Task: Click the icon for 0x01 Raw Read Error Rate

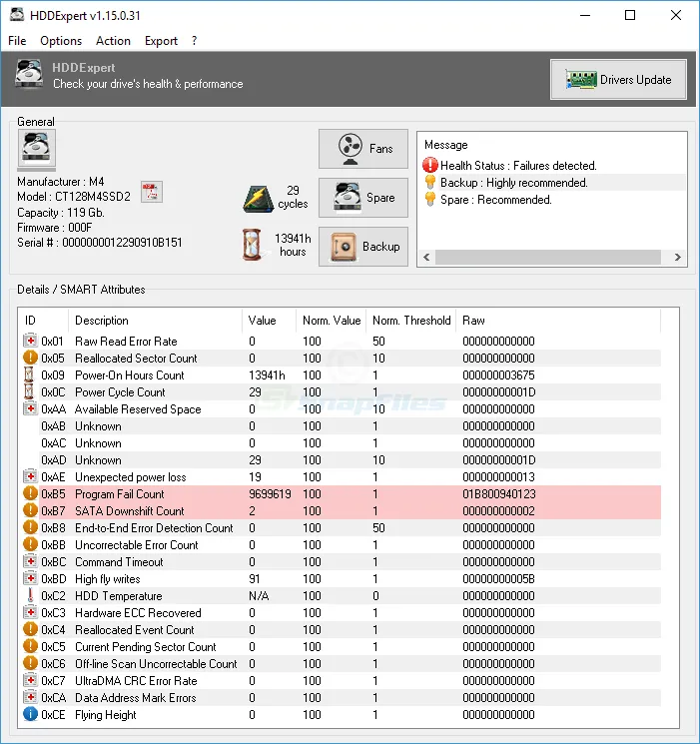Action: coord(30,341)
